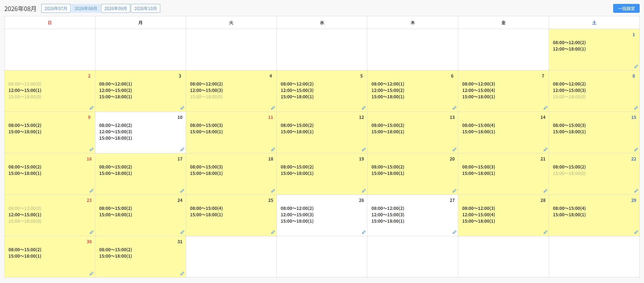Click the pencil icon in the day 15 cell
This screenshot has width=644, height=283.
click(636, 150)
